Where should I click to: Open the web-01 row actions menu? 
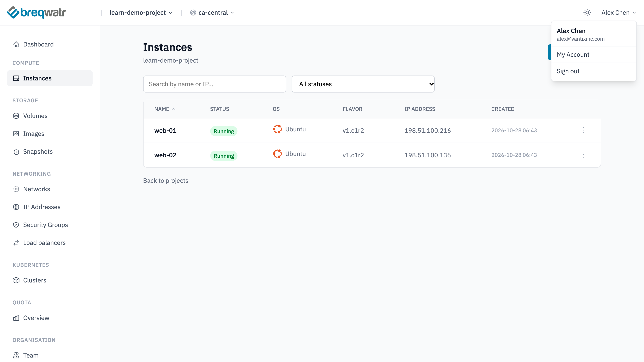(x=583, y=130)
